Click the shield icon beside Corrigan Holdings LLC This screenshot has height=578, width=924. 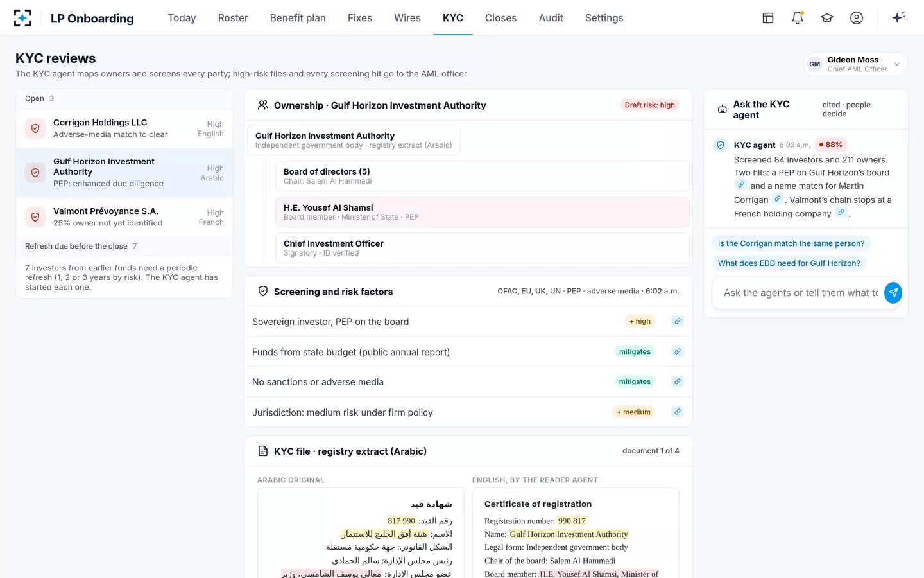(35, 128)
